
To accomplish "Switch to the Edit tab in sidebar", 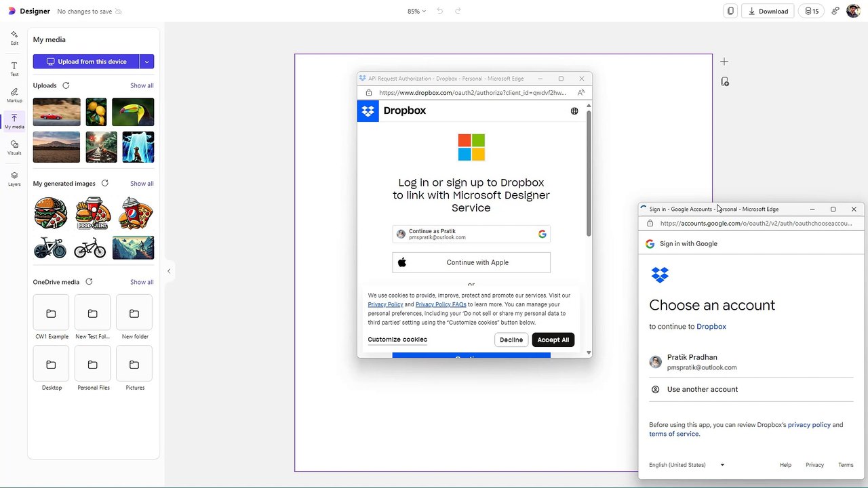I will coord(14,37).
